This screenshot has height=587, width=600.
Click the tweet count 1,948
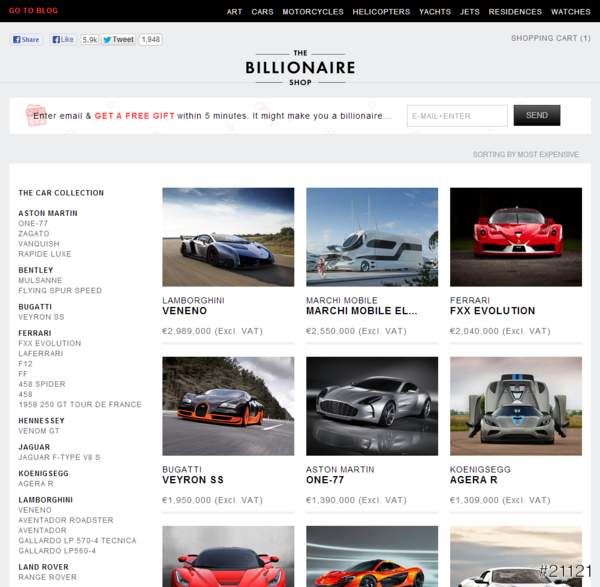(151, 39)
